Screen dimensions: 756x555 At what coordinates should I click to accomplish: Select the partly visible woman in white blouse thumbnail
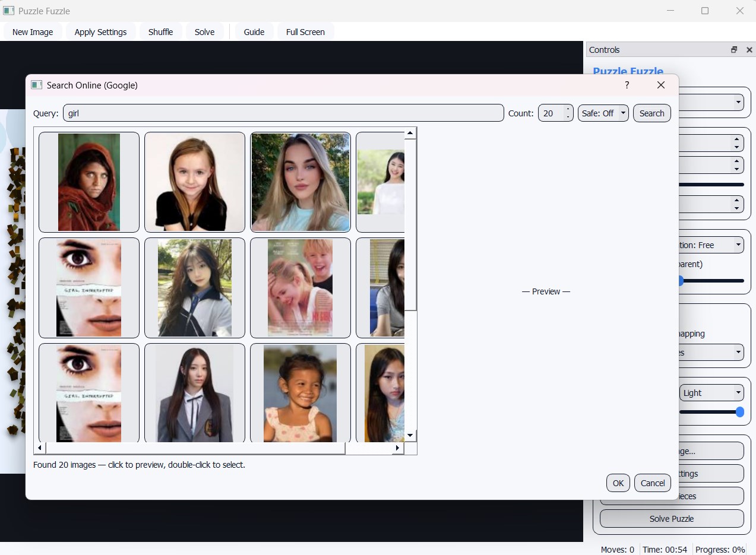(x=380, y=182)
